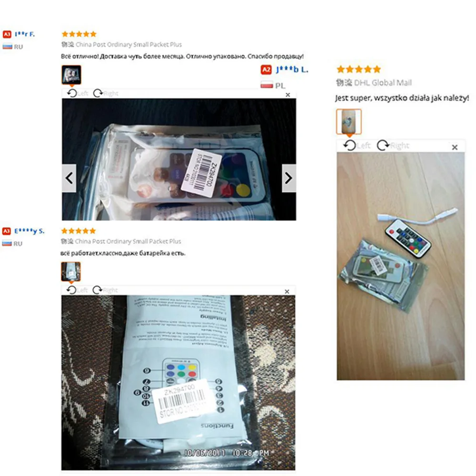Rotate right the instruction sheet photo
476x476 pixels.
tap(105, 290)
